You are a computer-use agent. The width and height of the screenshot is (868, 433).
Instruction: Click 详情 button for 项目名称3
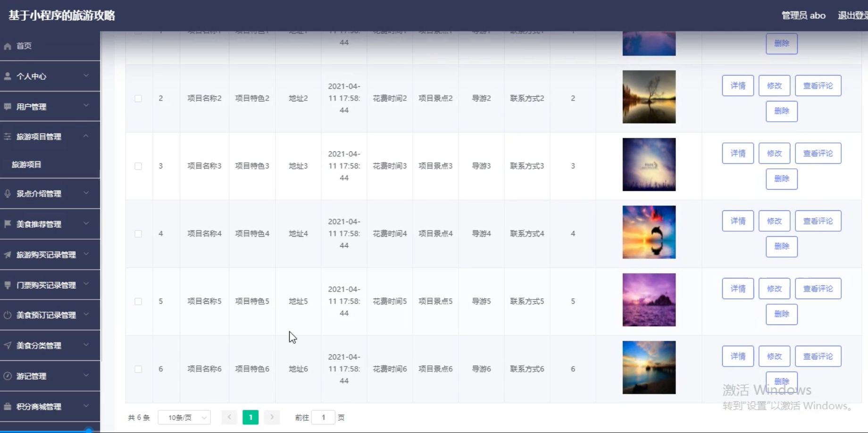(x=738, y=153)
